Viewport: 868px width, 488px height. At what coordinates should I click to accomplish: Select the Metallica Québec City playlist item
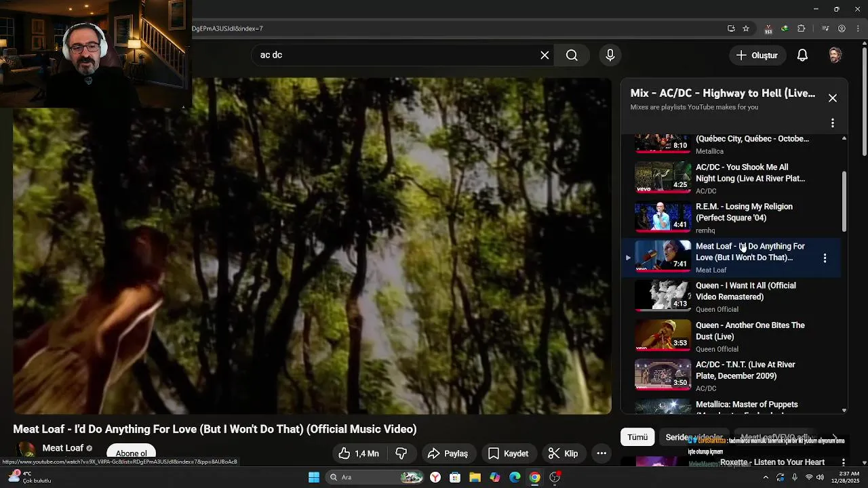[731, 144]
